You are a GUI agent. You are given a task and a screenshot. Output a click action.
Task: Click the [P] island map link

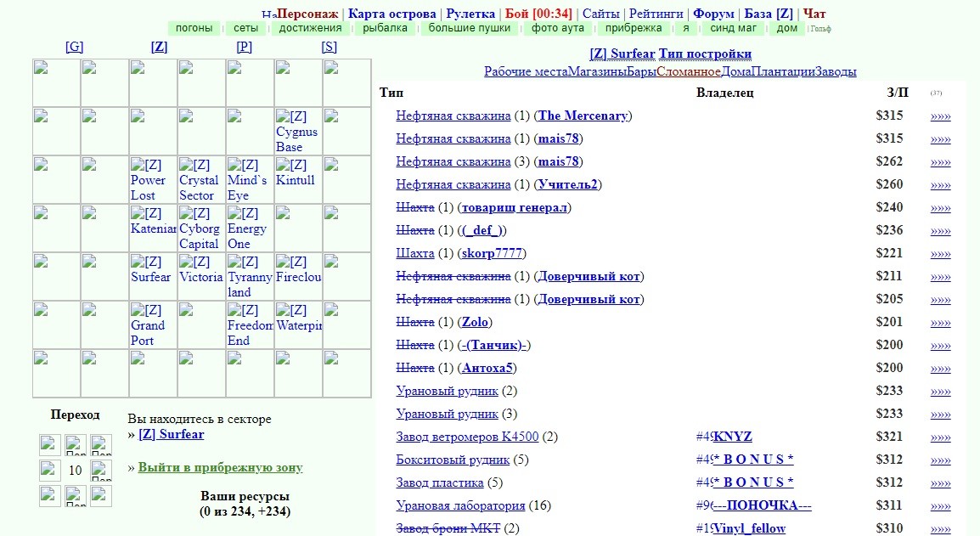point(245,47)
